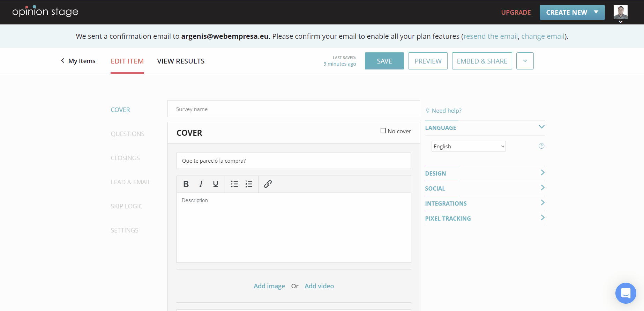Insert a hyperlink in description
The width and height of the screenshot is (644, 311).
click(268, 184)
